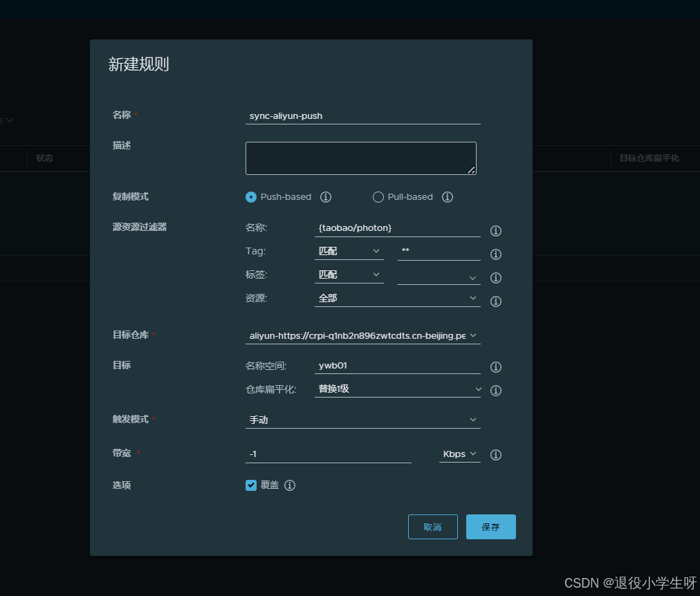Open the Tag 匹配 dropdown
Screen dimensions: 700x596
tap(349, 250)
